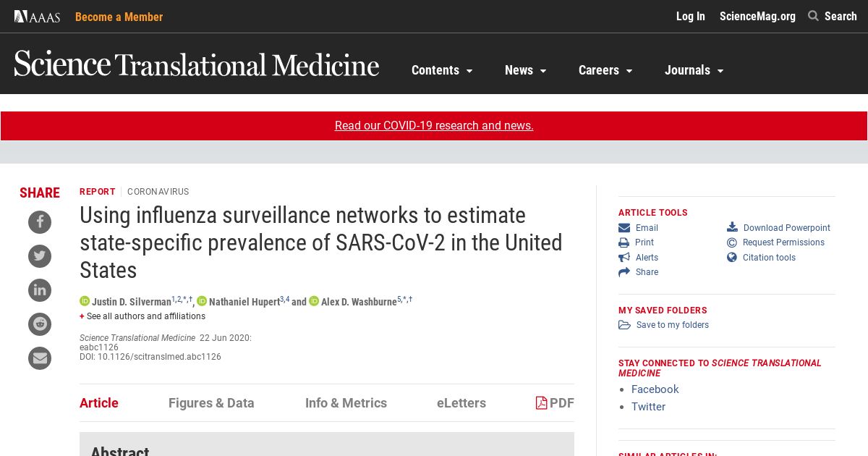This screenshot has height=456, width=868.
Task: Click the Log In link
Action: [690, 16]
